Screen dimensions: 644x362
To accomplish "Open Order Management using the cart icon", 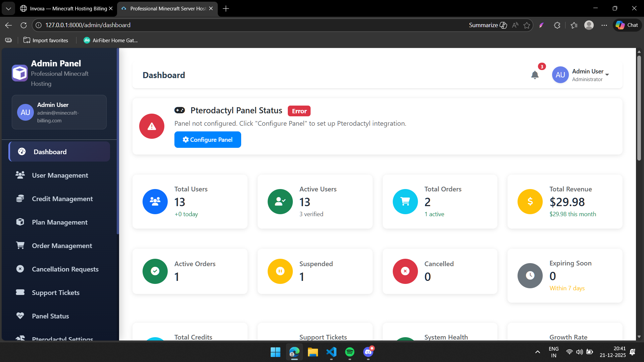I will point(20,245).
